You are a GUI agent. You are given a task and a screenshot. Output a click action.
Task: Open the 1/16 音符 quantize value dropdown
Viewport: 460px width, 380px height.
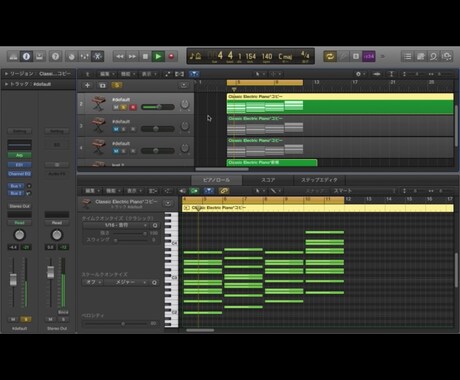[116, 225]
